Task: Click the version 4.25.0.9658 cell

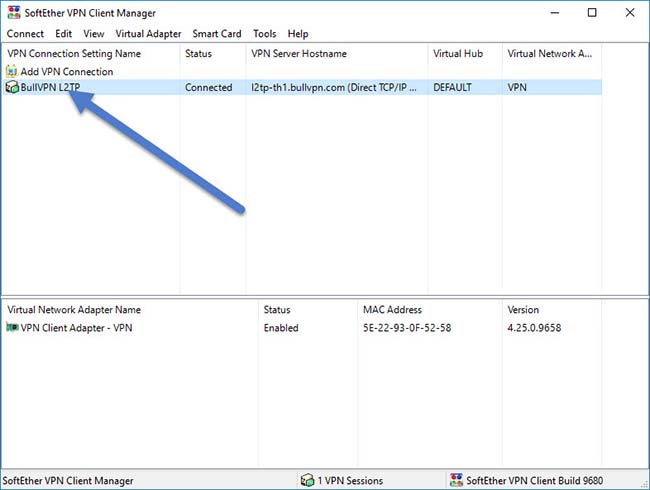Action: (x=534, y=328)
